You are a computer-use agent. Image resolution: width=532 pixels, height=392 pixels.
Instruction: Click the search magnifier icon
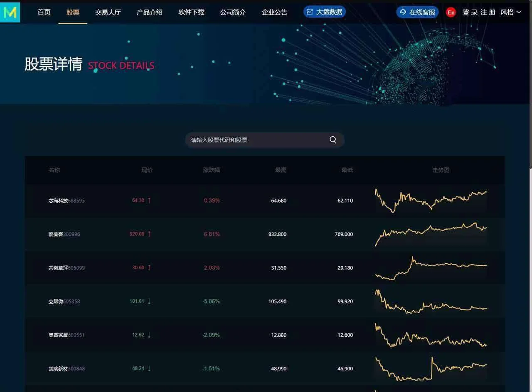tap(333, 140)
